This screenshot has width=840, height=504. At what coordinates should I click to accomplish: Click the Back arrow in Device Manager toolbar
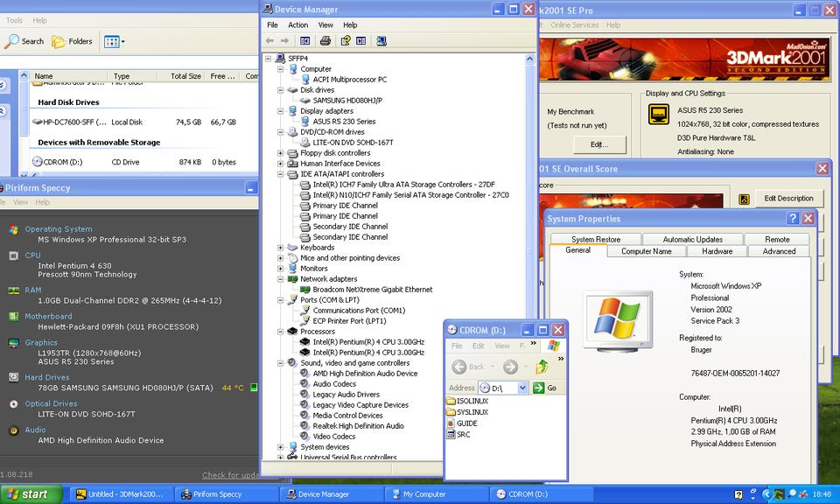[270, 41]
